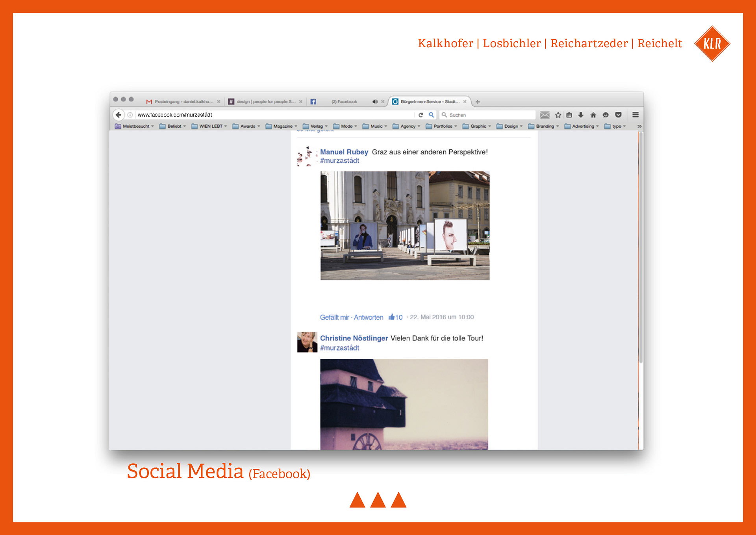The height and width of the screenshot is (535, 756).
Task: Open #murzastådt hashtag in Manuel Rubey's post
Action: pos(339,161)
